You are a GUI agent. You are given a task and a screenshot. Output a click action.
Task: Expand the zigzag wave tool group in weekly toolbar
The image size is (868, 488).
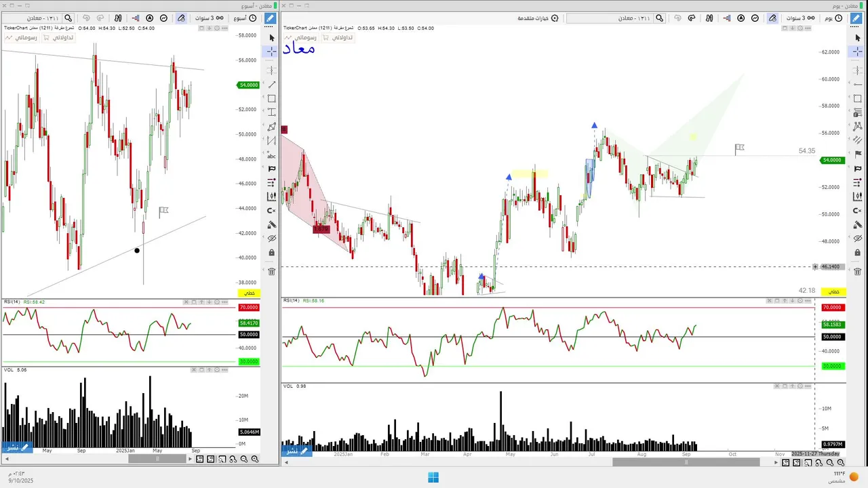(272, 141)
